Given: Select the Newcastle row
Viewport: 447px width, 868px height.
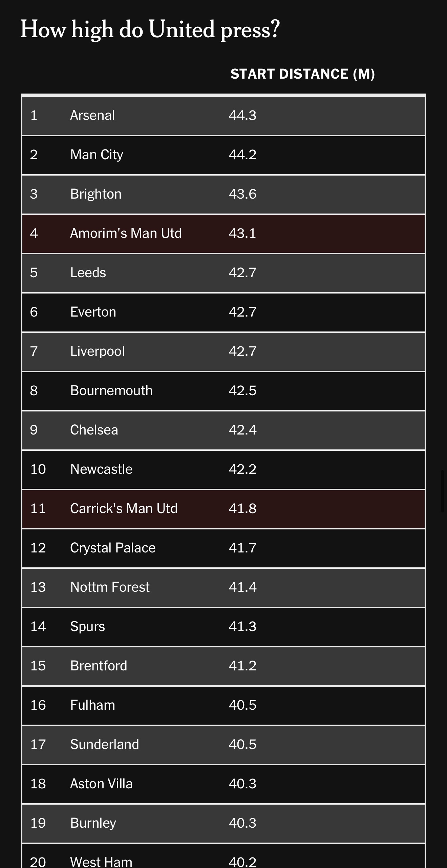Looking at the screenshot, I should click(x=223, y=469).
